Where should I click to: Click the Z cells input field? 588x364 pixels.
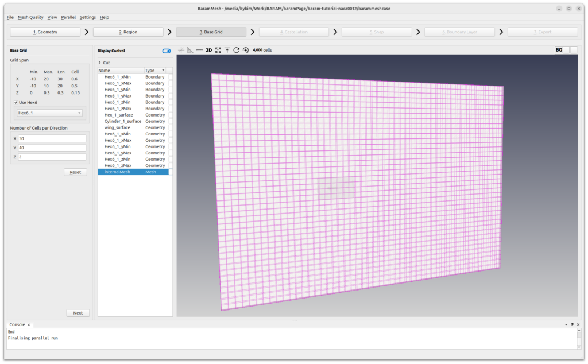52,157
